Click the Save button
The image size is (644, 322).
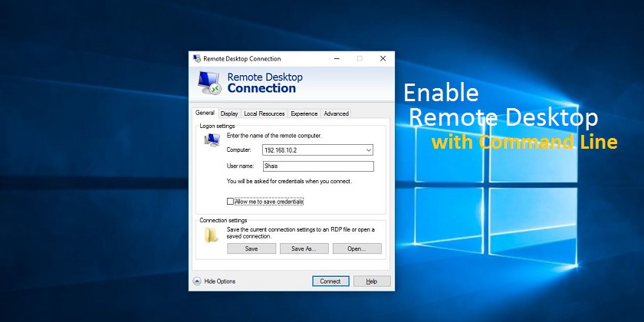click(251, 248)
